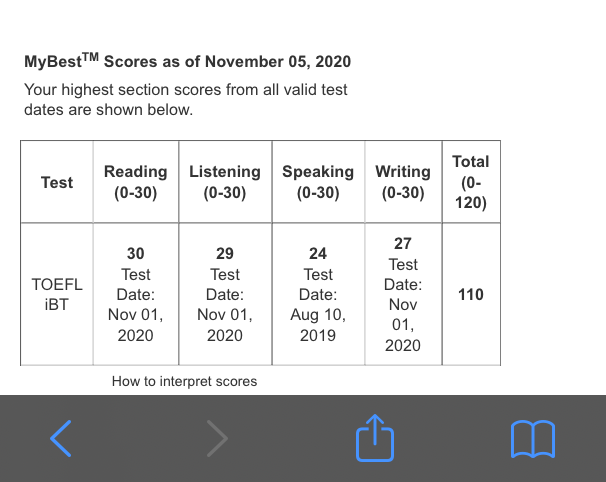Click the total score 110

471,294
